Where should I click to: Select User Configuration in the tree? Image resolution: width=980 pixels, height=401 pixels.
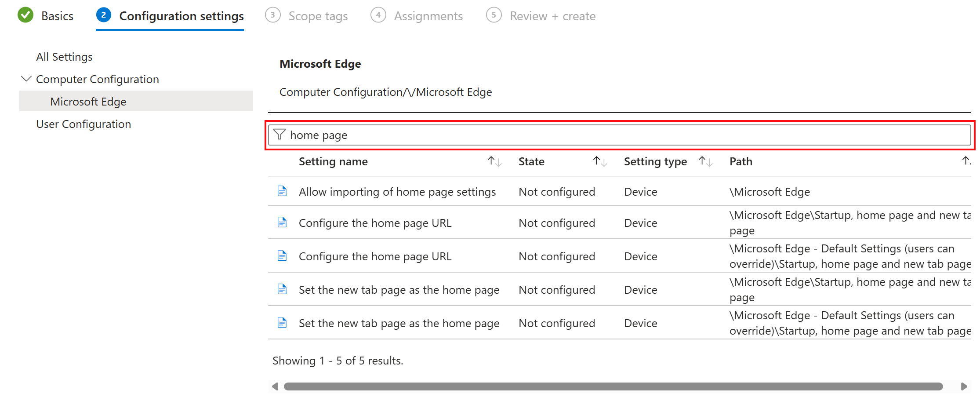(83, 124)
